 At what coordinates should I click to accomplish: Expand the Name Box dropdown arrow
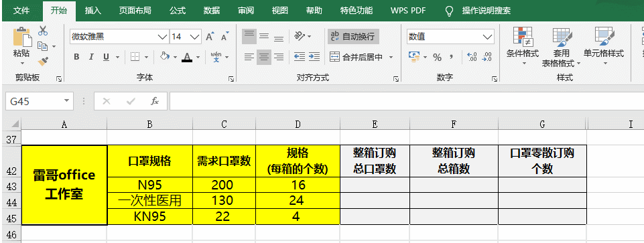click(66, 101)
